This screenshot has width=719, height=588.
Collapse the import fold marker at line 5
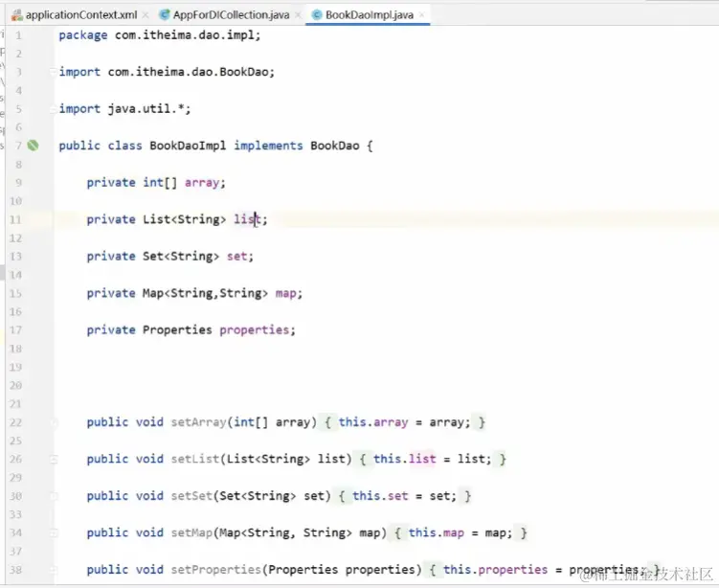click(x=54, y=109)
